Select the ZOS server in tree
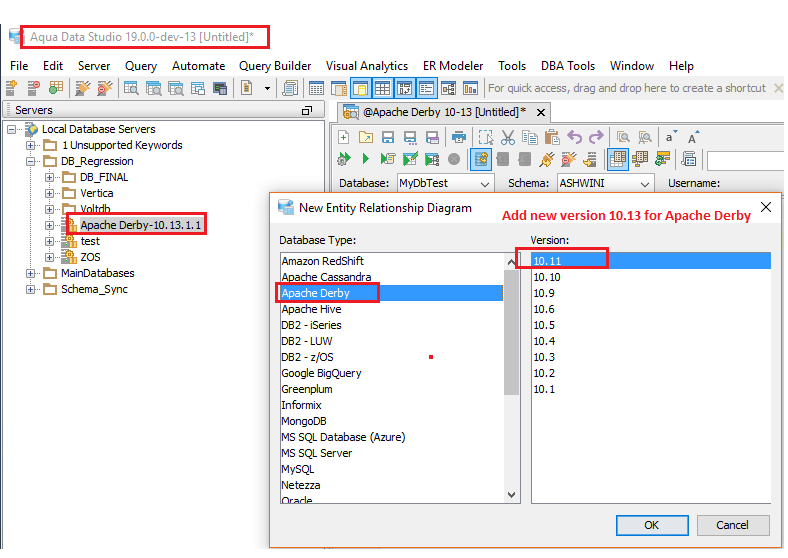The height and width of the screenshot is (558, 788). [x=90, y=257]
